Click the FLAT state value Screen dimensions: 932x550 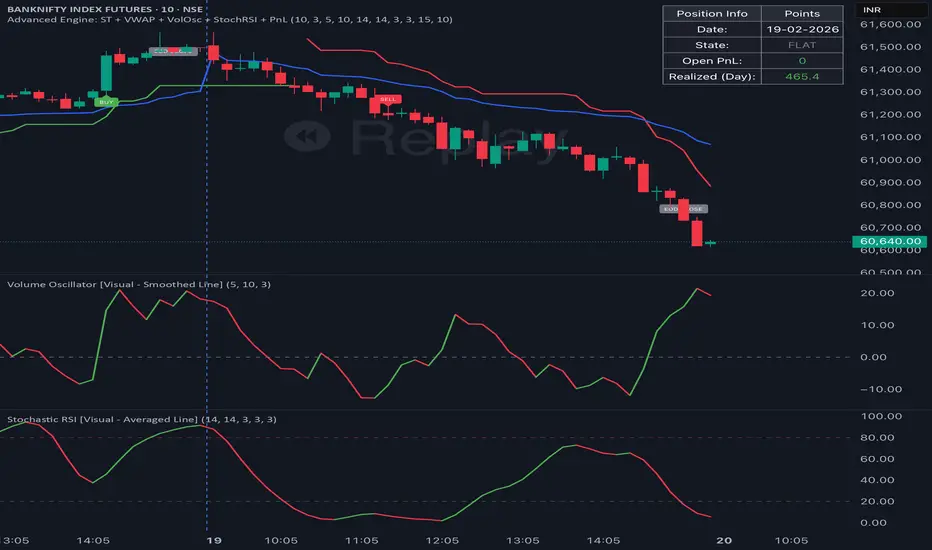pos(802,45)
